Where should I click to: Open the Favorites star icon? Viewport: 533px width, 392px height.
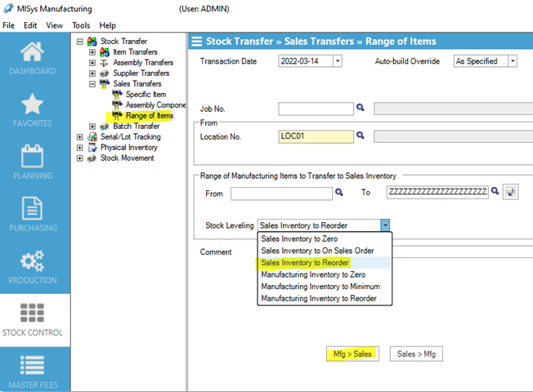33,104
